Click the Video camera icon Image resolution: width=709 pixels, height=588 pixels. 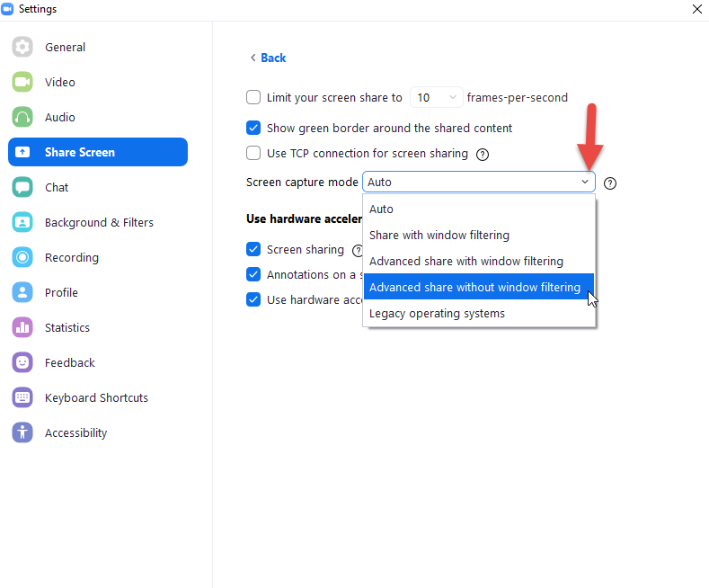point(22,82)
